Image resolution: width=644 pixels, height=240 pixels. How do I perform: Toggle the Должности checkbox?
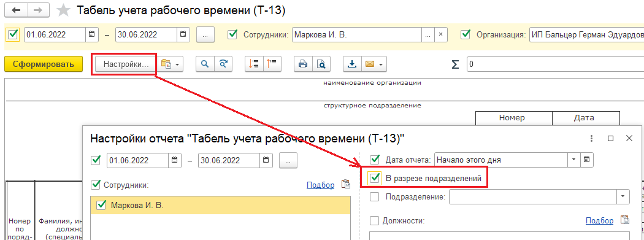point(375,221)
